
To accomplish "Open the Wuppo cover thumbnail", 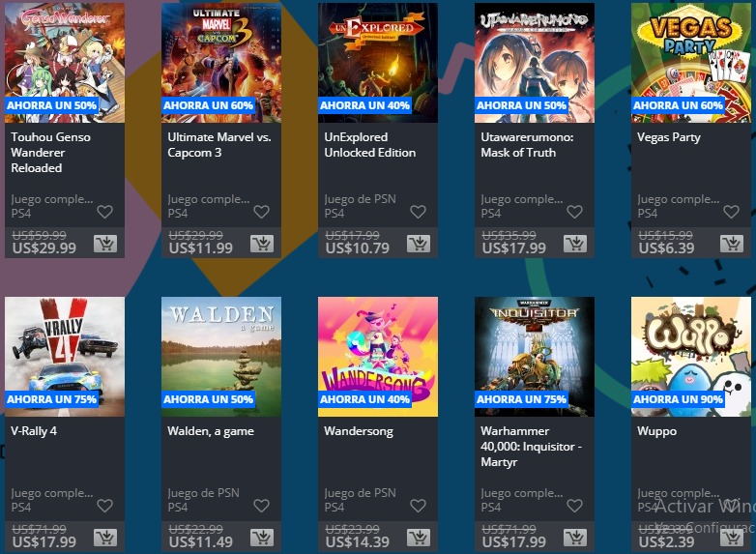I will click(x=691, y=357).
